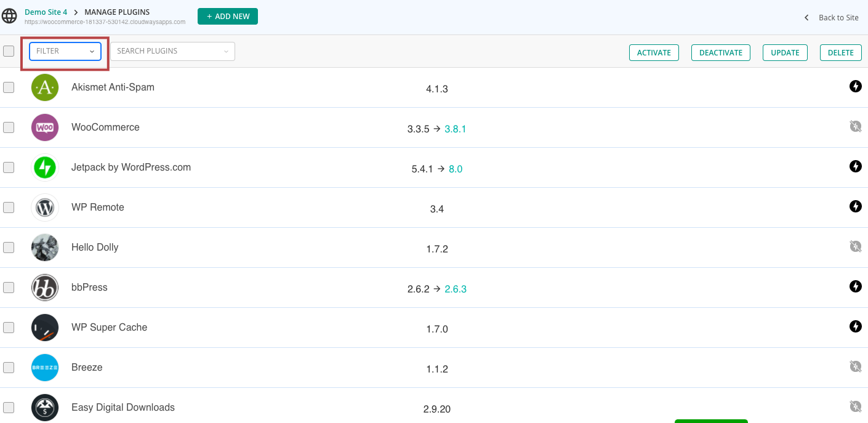Select the Hello Dolly checkbox

[9, 248]
